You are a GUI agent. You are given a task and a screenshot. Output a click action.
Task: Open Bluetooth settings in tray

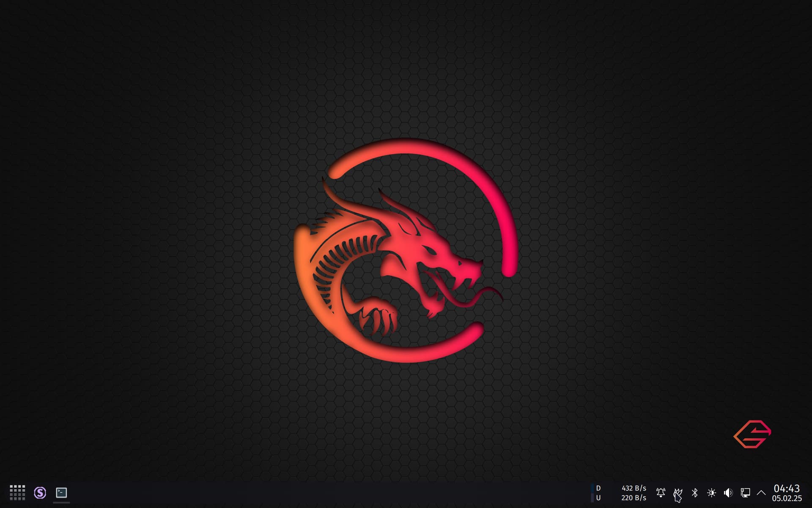tap(694, 492)
